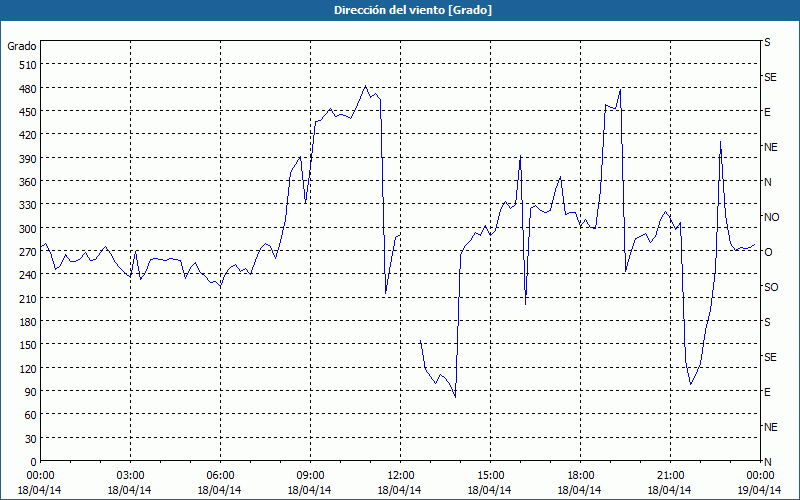Click the 'NO' compass label

771,217
